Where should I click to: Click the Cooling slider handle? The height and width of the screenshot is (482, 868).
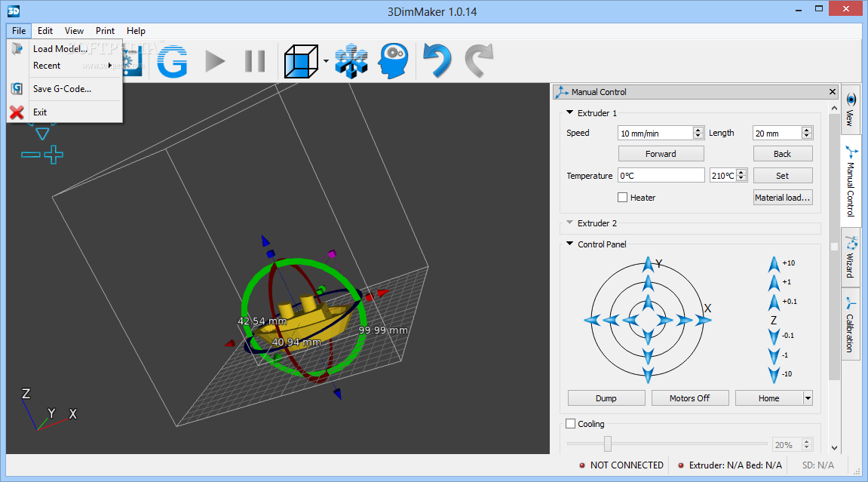[608, 444]
